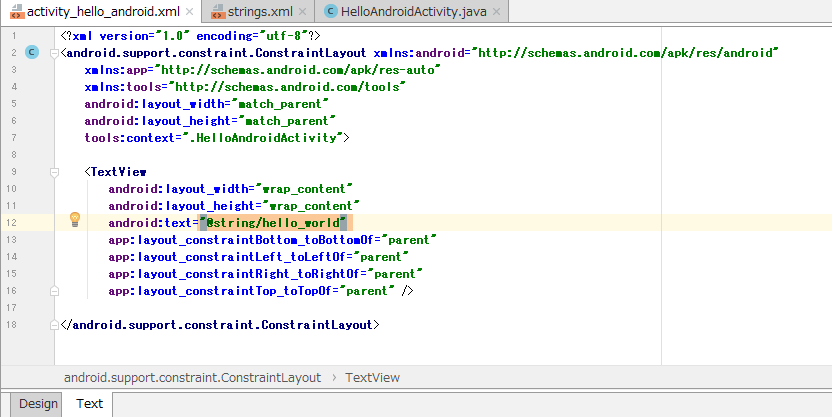Screen dimensions: 832x417
Task: Click the XML file icon on activity_hello_android.xml tab
Action: [x=17, y=12]
